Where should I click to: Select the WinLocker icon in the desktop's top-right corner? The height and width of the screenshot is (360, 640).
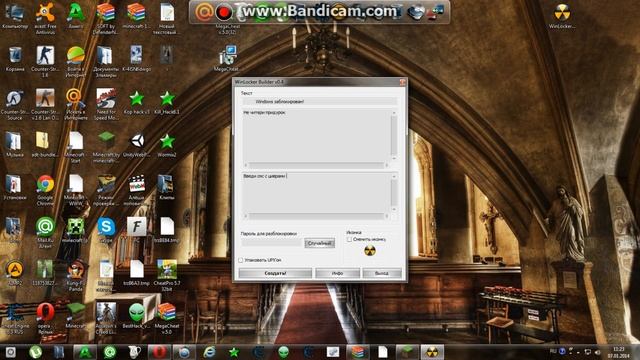pos(562,16)
